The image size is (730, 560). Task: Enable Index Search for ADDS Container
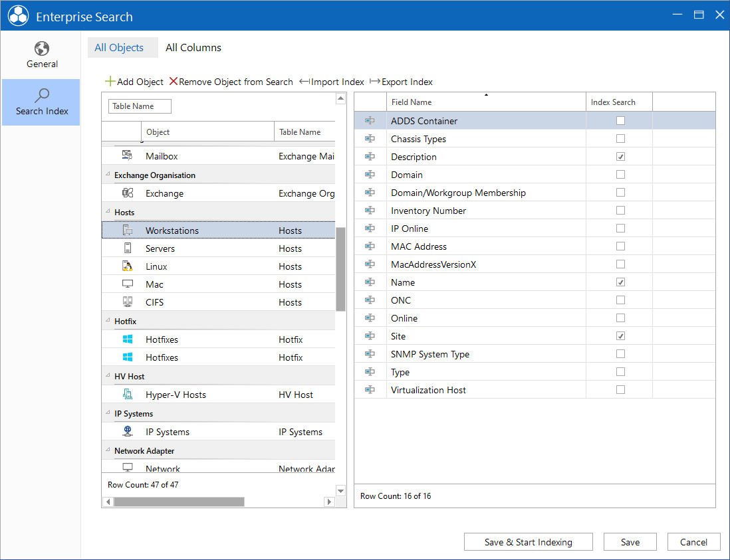point(620,121)
